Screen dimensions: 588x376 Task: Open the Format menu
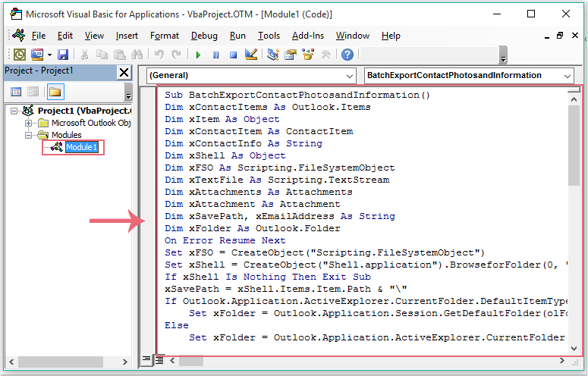click(x=165, y=36)
